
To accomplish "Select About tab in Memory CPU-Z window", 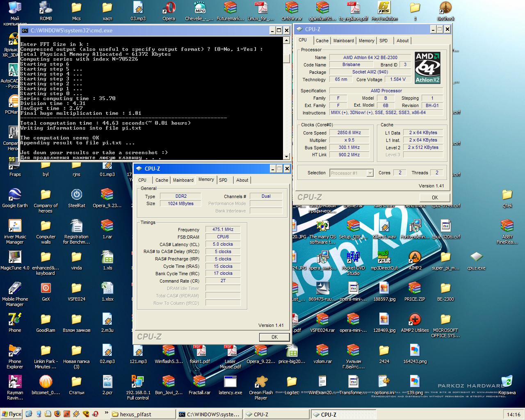I will [242, 180].
